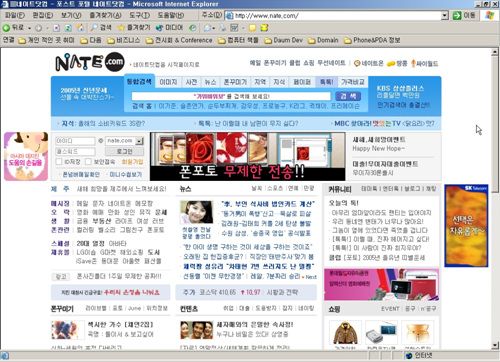
Task: Click the Mail icon in toolbar
Action: coord(208,28)
